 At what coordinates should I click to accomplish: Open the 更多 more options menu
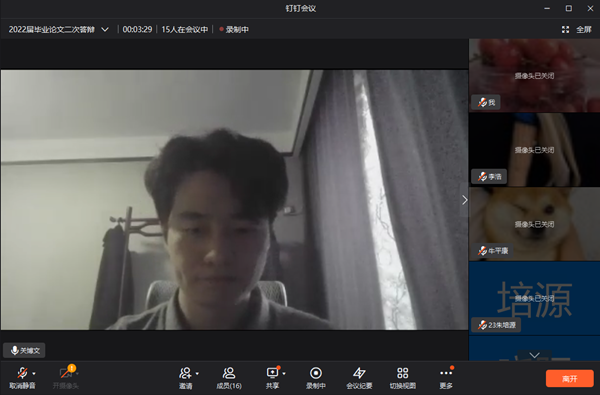tap(446, 378)
